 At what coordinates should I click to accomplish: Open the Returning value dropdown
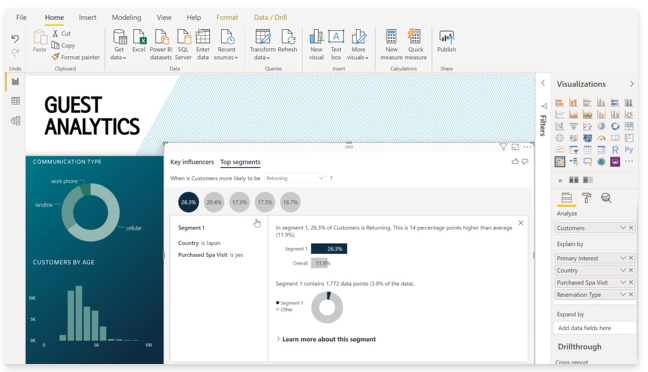(295, 178)
